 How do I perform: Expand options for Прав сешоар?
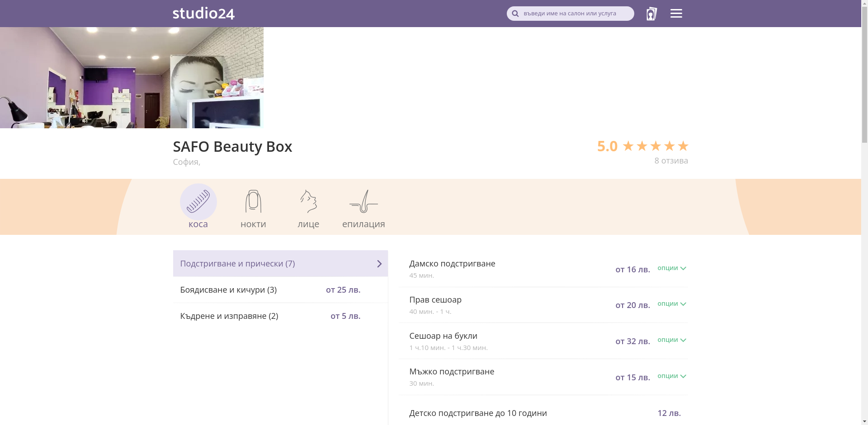(672, 304)
